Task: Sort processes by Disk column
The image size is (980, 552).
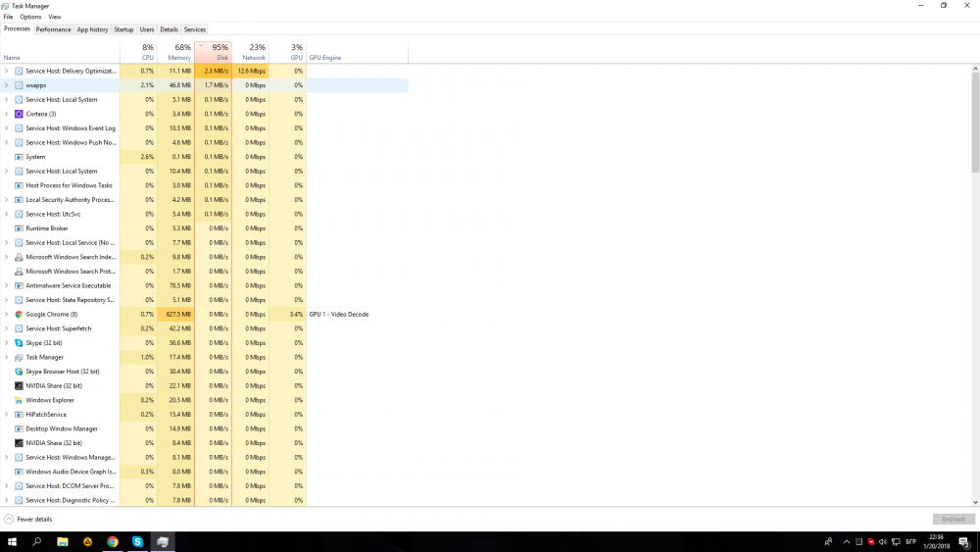Action: [213, 52]
